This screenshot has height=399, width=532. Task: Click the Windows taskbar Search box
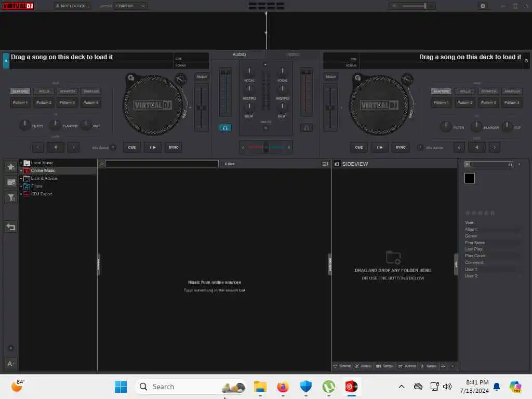191,387
